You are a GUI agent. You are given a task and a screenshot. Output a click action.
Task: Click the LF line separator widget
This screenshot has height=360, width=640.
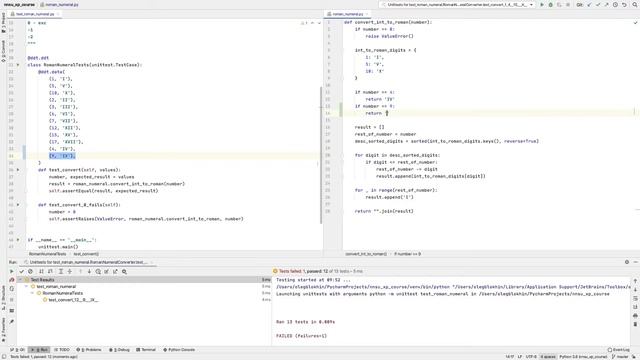click(520, 357)
